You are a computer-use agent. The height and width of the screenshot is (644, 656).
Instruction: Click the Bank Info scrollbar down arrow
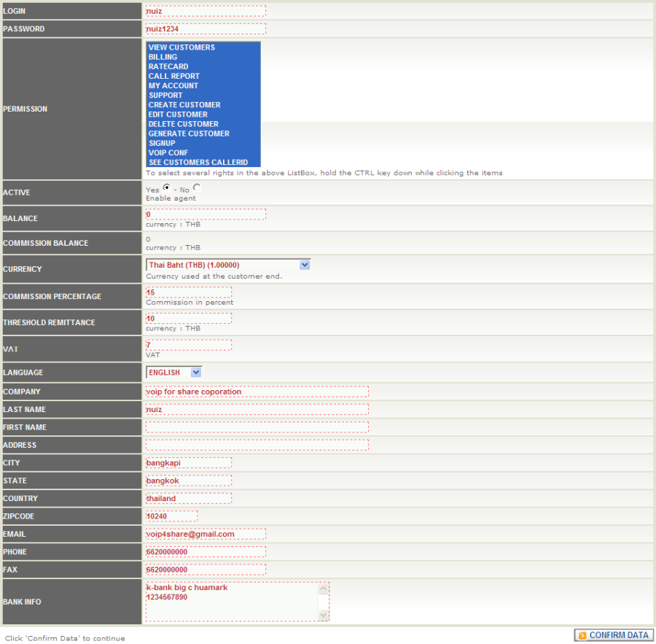(324, 616)
